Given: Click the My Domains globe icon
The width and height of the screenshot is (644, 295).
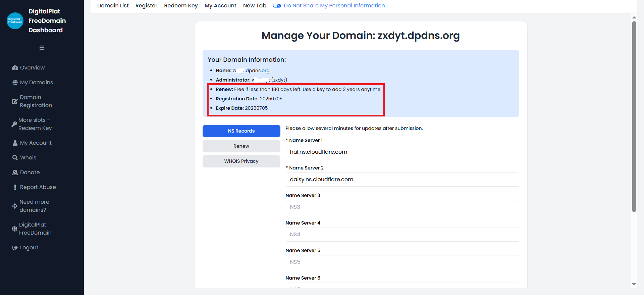Looking at the screenshot, I should [15, 83].
